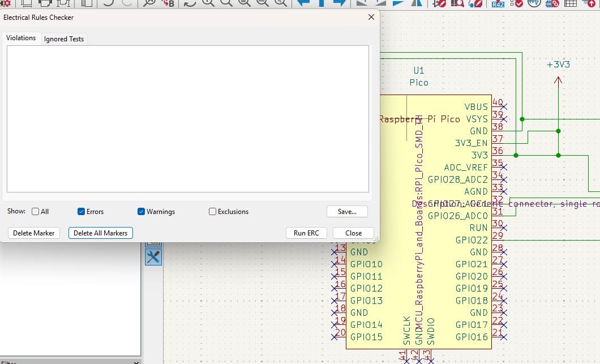Click the SWDIO pin label
Screen dimensions: 600x364
(x=431, y=331)
